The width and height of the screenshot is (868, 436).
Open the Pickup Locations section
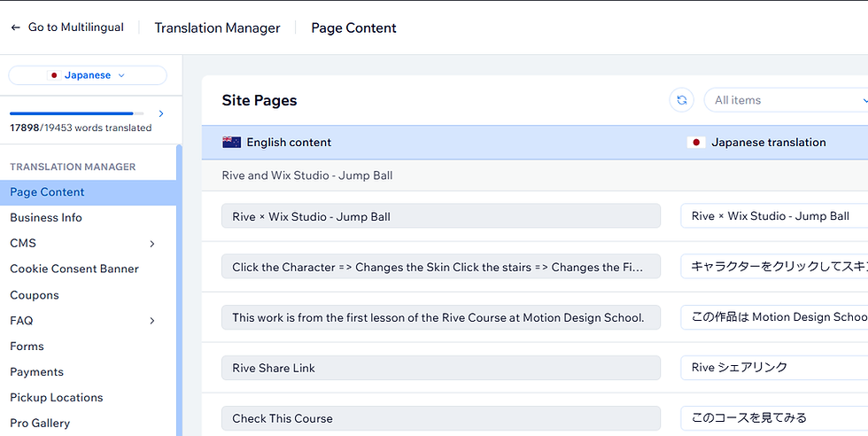tap(57, 397)
